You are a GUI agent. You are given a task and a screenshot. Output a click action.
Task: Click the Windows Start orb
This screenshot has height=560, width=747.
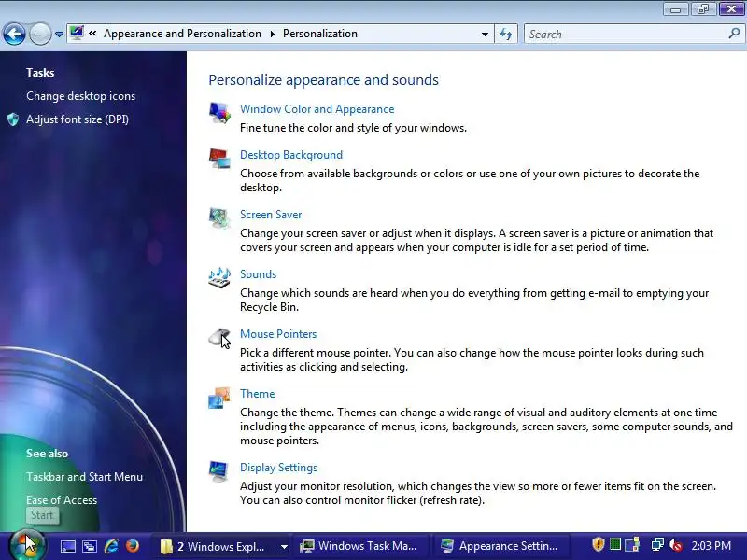click(27, 546)
